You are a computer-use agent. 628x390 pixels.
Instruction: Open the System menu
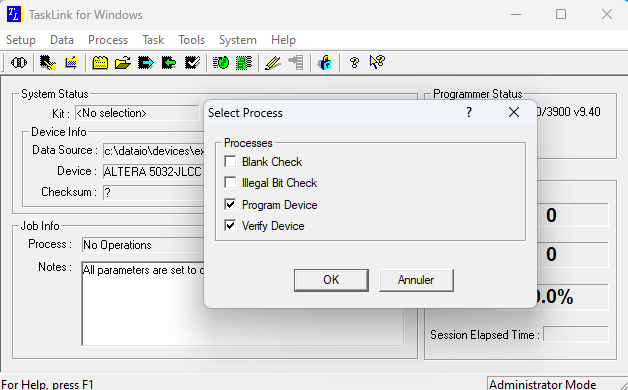[x=238, y=40]
